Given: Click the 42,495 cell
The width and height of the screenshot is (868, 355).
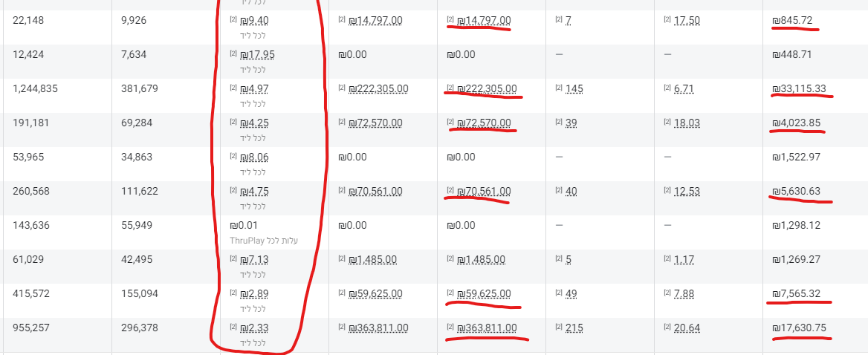Looking at the screenshot, I should pos(136,260).
